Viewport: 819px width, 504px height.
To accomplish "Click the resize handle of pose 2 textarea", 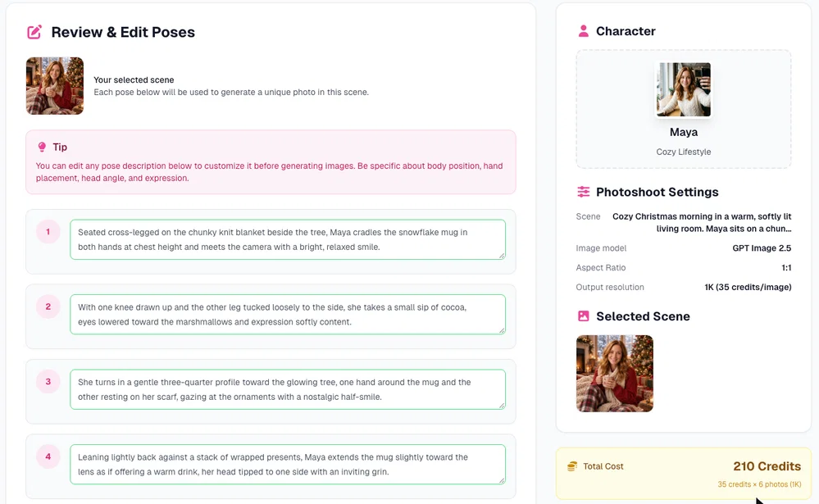I will (x=502, y=330).
